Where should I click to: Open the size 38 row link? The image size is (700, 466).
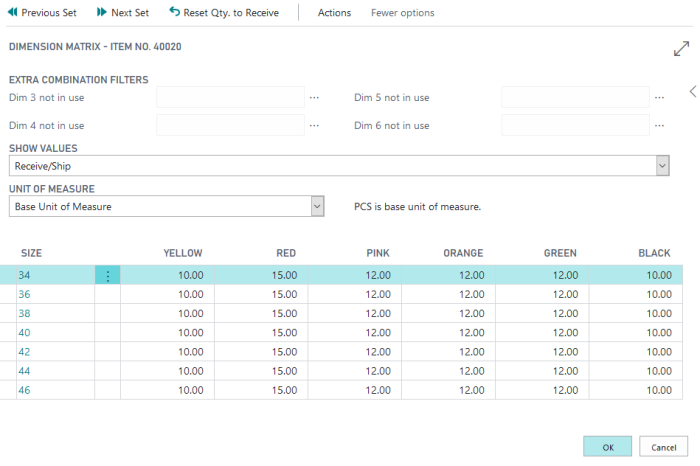[25, 313]
